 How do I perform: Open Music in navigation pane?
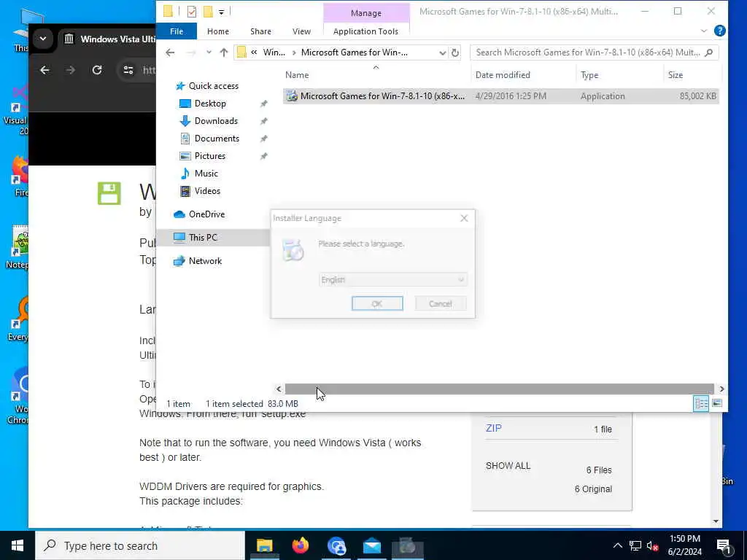point(206,174)
